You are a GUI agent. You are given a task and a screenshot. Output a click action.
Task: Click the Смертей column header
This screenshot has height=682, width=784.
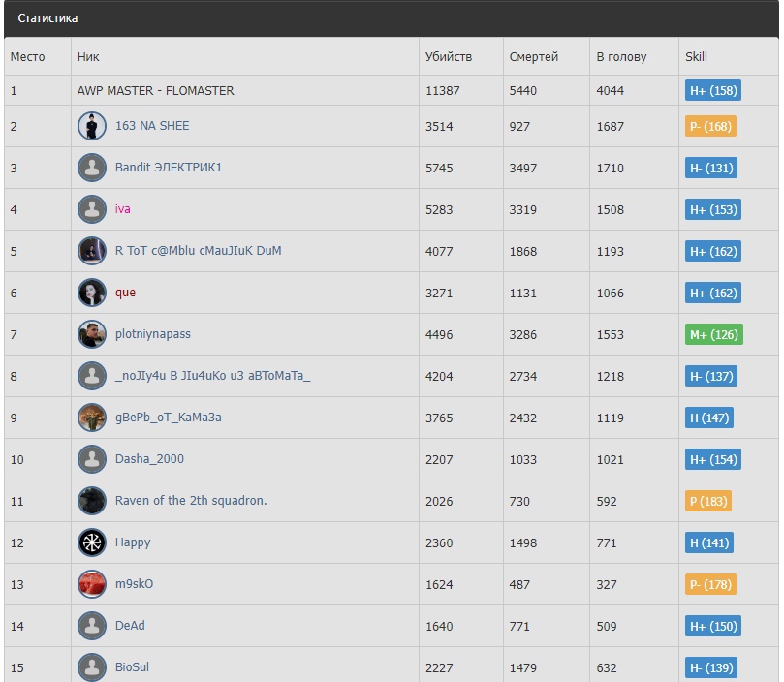click(x=534, y=57)
